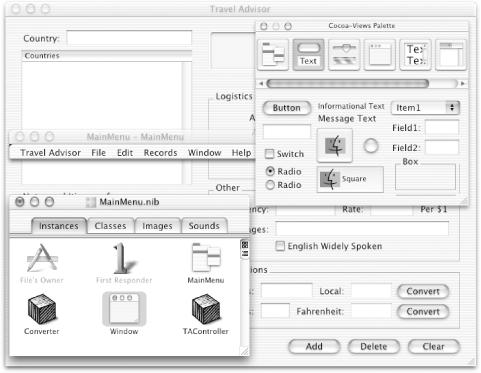Open the Records menu

[x=160, y=153]
